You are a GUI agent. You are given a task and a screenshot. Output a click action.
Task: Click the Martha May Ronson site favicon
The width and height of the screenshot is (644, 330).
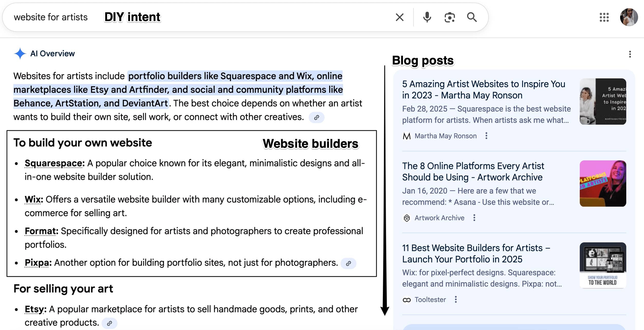pyautogui.click(x=407, y=136)
